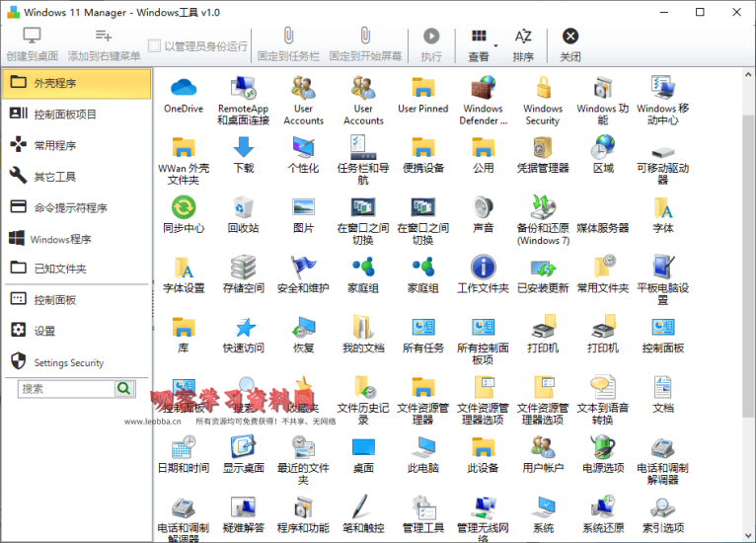Image resolution: width=756 pixels, height=543 pixels.
Task: Open 已安装更新 icon
Action: (543, 268)
